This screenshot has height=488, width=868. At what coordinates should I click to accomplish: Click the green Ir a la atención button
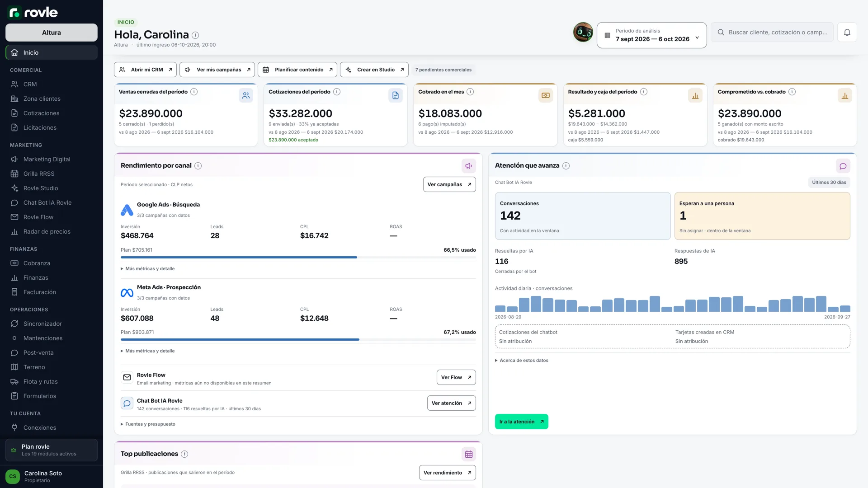tap(521, 422)
